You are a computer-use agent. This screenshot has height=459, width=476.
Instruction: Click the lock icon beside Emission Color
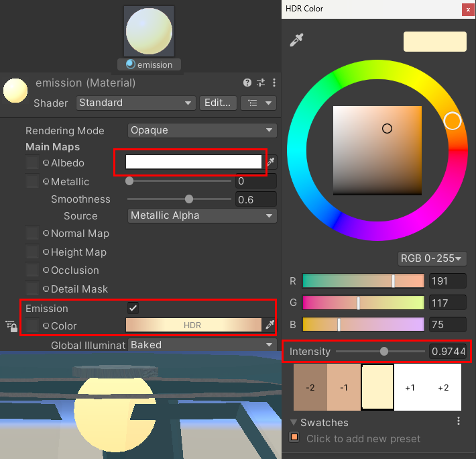11,326
